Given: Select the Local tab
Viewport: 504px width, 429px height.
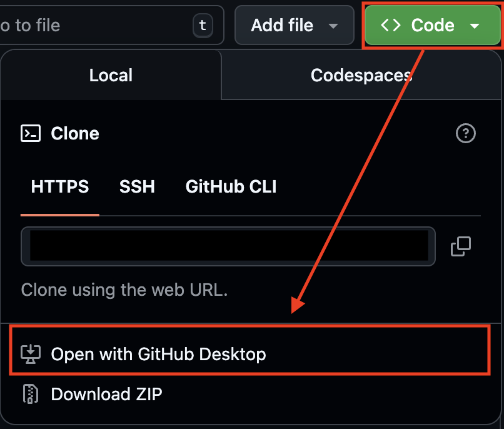Looking at the screenshot, I should click(x=111, y=76).
